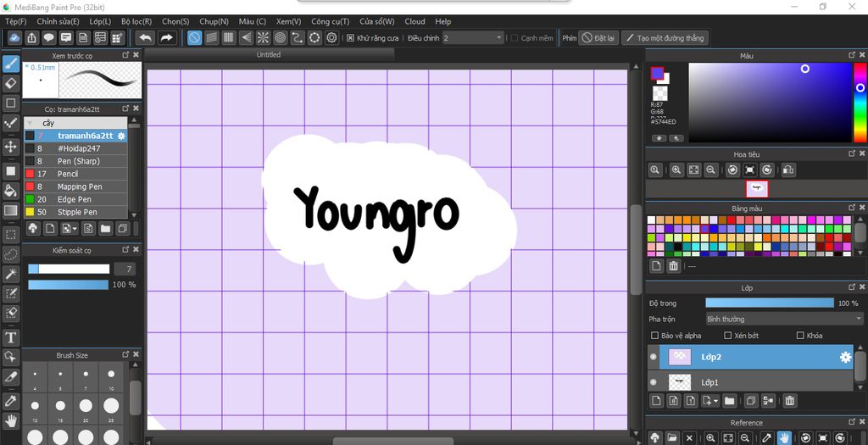The height and width of the screenshot is (445, 868).
Task: Open brush type dropdown in brush panel
Action: click(x=70, y=228)
